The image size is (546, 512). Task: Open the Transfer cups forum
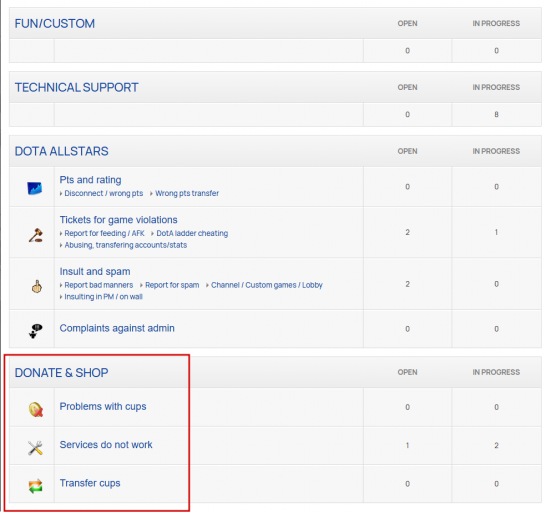pyautogui.click(x=90, y=483)
